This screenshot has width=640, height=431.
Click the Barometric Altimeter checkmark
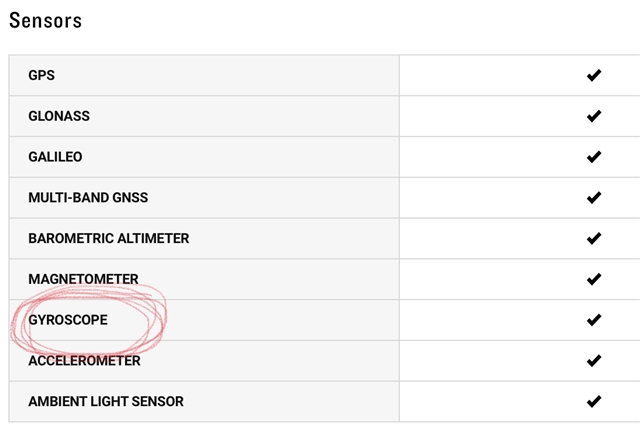[x=594, y=238]
